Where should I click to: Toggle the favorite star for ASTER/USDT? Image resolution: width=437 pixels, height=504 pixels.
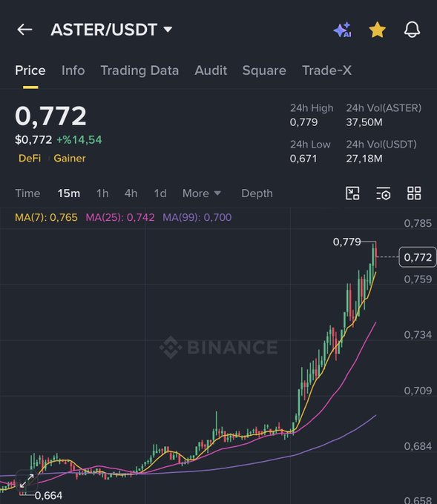pyautogui.click(x=377, y=30)
